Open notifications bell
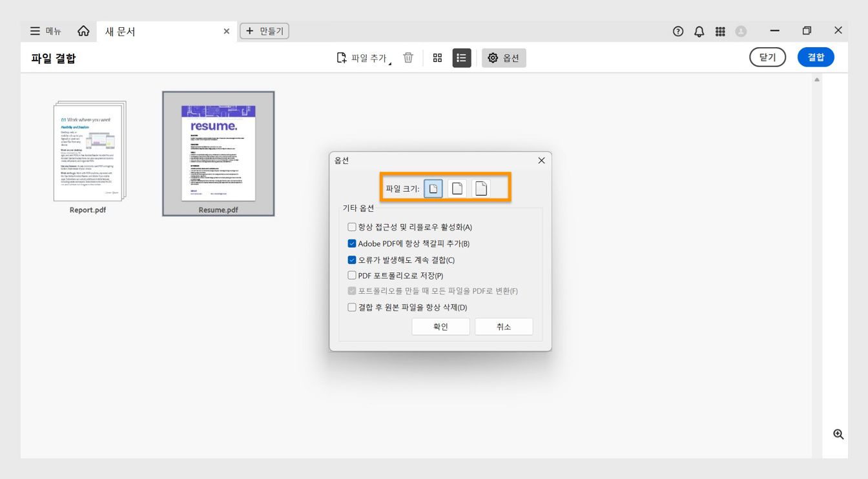Image resolution: width=868 pixels, height=479 pixels. tap(699, 30)
